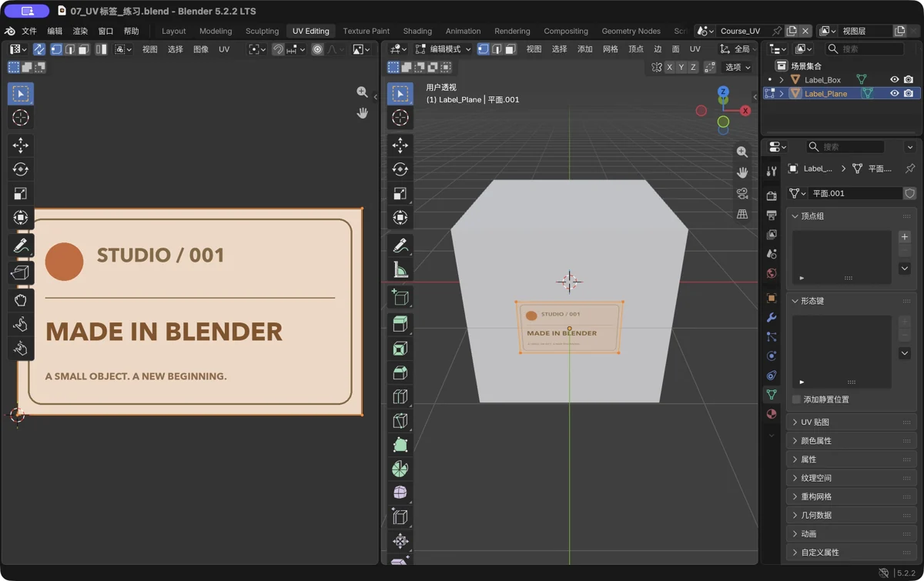Choose the Measure tool in 3D viewport

[400, 270]
